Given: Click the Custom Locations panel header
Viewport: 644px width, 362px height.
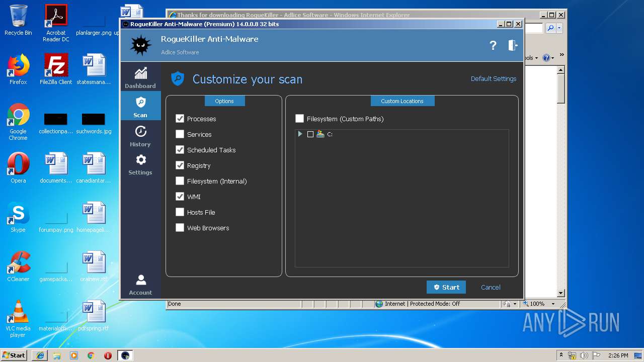Looking at the screenshot, I should coord(403,101).
